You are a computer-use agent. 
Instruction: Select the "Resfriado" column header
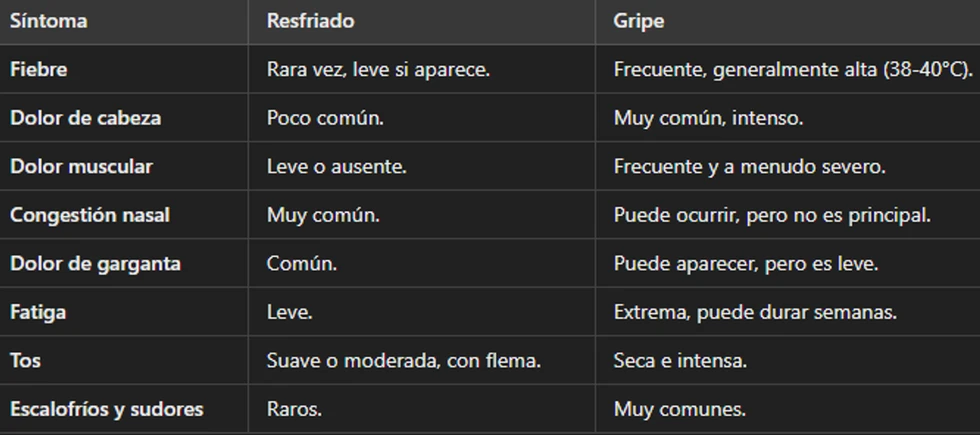[x=310, y=20]
